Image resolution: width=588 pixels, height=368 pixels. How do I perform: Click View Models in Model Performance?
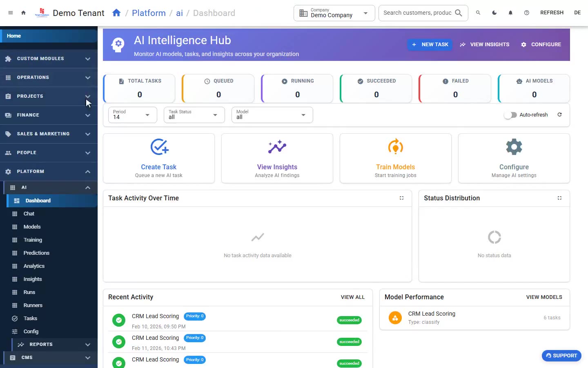(x=544, y=297)
